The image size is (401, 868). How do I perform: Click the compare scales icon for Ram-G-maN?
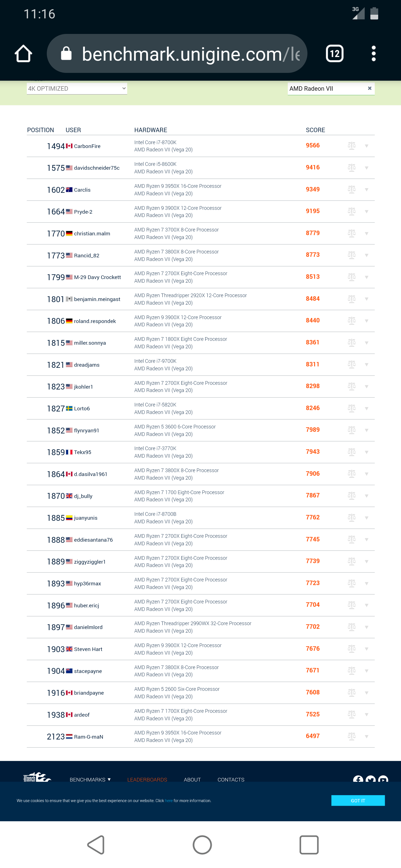pyautogui.click(x=351, y=736)
